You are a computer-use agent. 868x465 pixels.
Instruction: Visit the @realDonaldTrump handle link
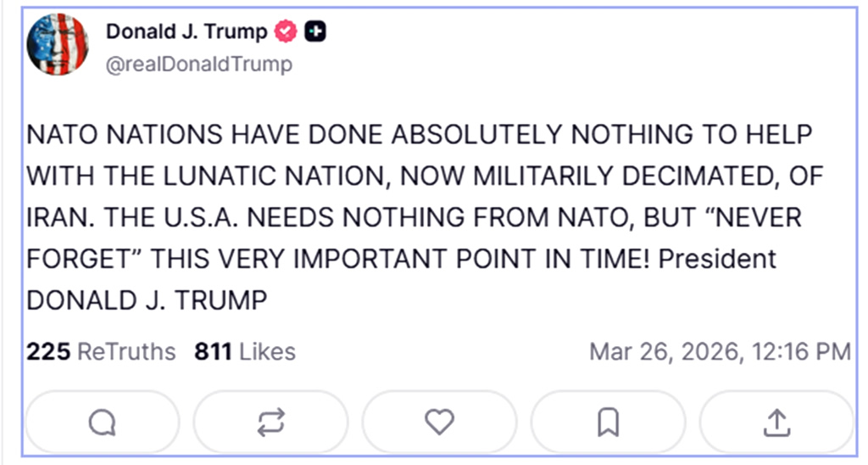(x=199, y=64)
